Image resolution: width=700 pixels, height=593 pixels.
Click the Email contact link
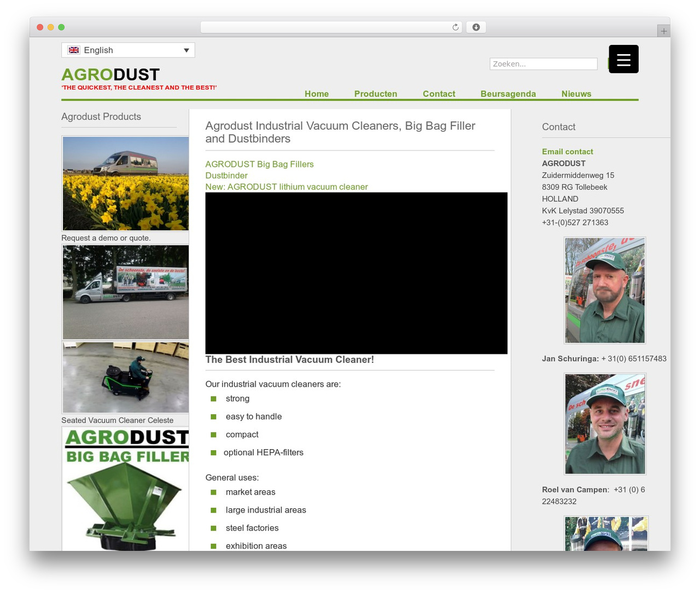tap(567, 152)
